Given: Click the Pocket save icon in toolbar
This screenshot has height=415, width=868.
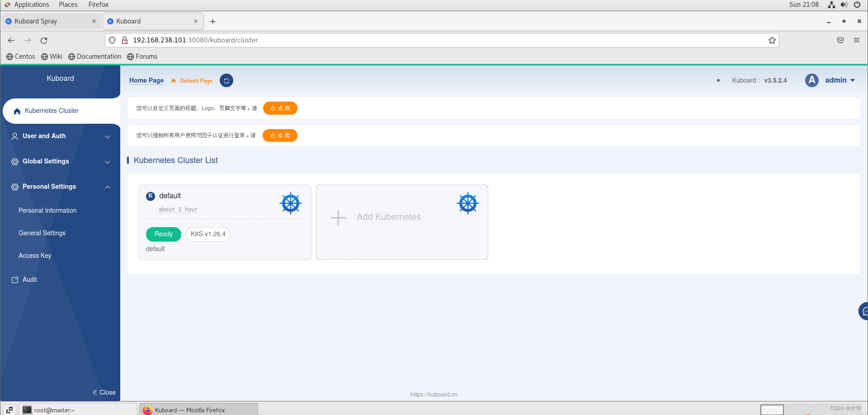Looking at the screenshot, I should point(840,40).
